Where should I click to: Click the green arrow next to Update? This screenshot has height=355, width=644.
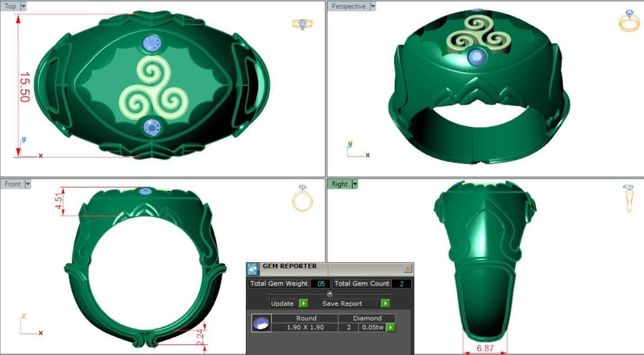click(303, 303)
